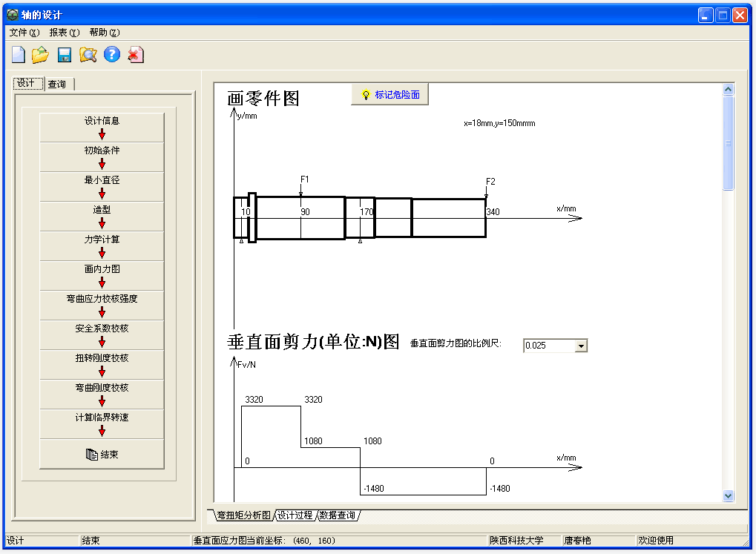Viewport: 756px width, 554px height.
Task: Open the 文件 menu
Action: tap(24, 33)
